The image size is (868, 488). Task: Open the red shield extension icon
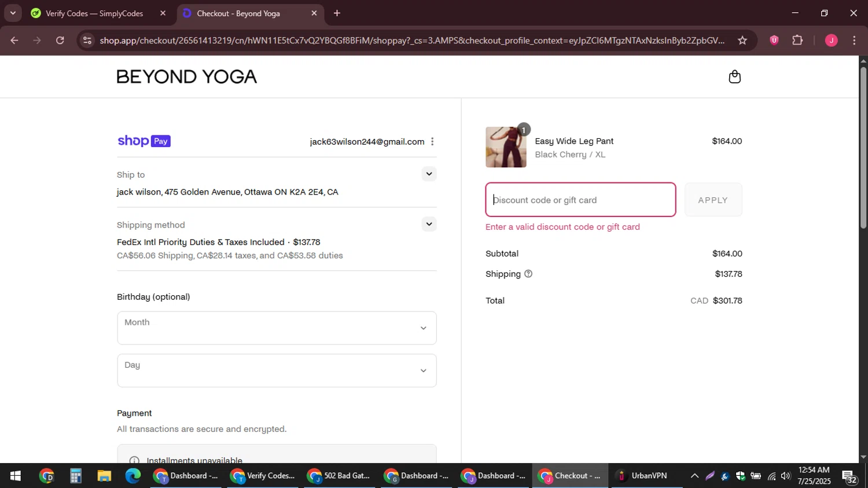click(x=774, y=41)
